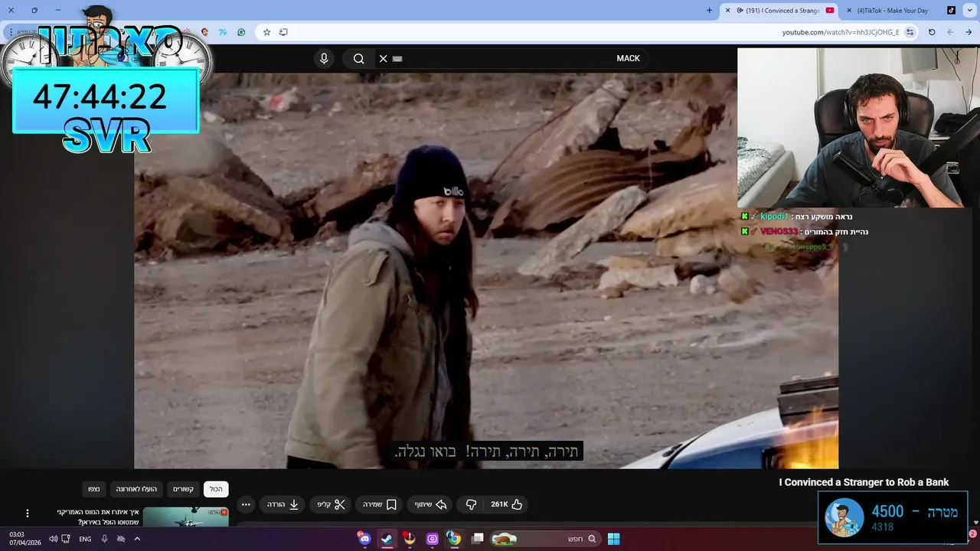Open Discord from the taskbar
Viewport: 980px width, 551px height.
(x=364, y=539)
